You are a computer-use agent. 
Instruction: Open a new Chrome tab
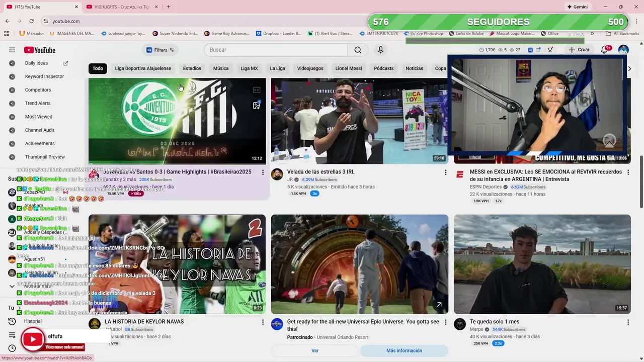click(168, 7)
